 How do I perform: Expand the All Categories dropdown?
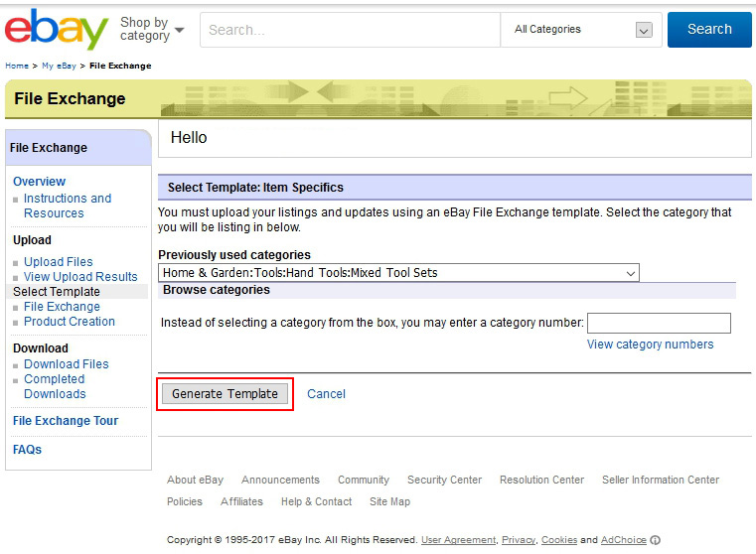(582, 30)
